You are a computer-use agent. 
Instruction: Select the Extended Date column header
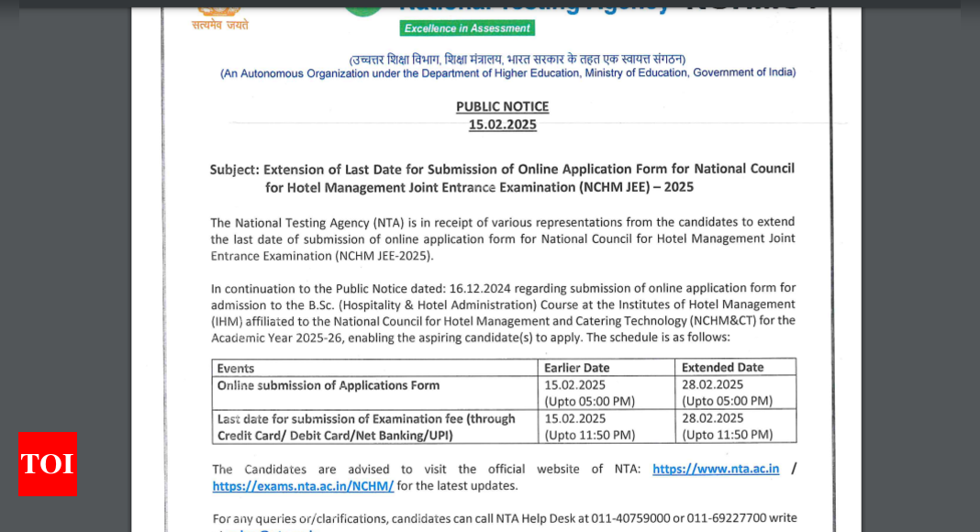[722, 368]
